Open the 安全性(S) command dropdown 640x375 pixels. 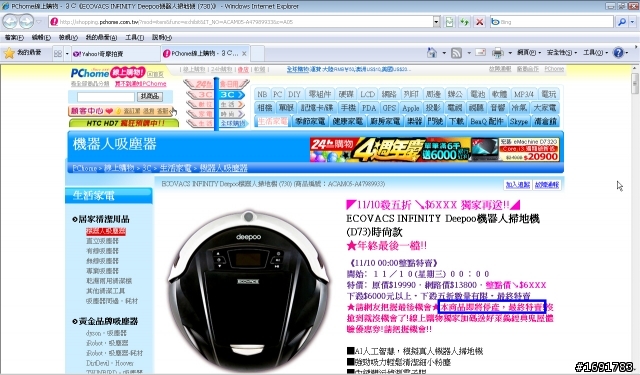pyautogui.click(x=561, y=53)
